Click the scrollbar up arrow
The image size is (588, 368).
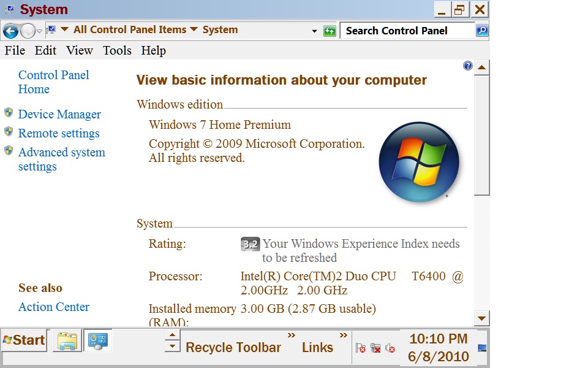pyautogui.click(x=482, y=67)
